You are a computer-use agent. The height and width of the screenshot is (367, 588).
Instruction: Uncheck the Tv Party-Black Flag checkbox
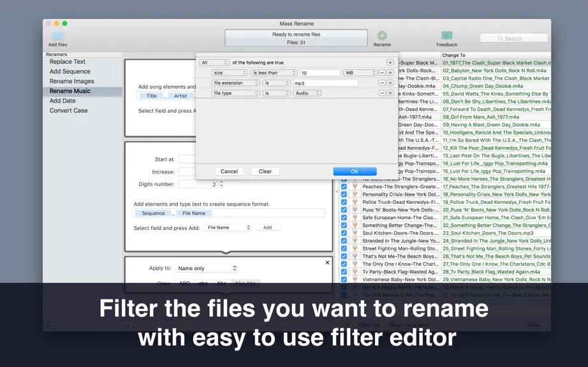(x=344, y=271)
